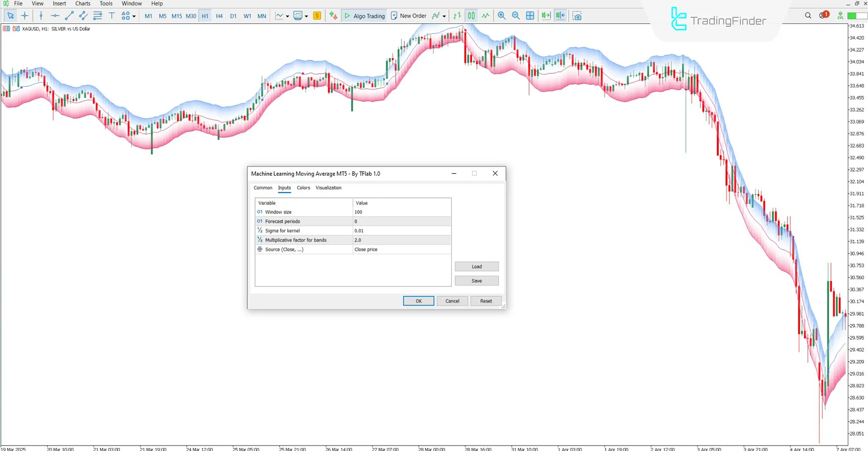This screenshot has height=451, width=868.
Task: Open the Charts menu
Action: [82, 3]
